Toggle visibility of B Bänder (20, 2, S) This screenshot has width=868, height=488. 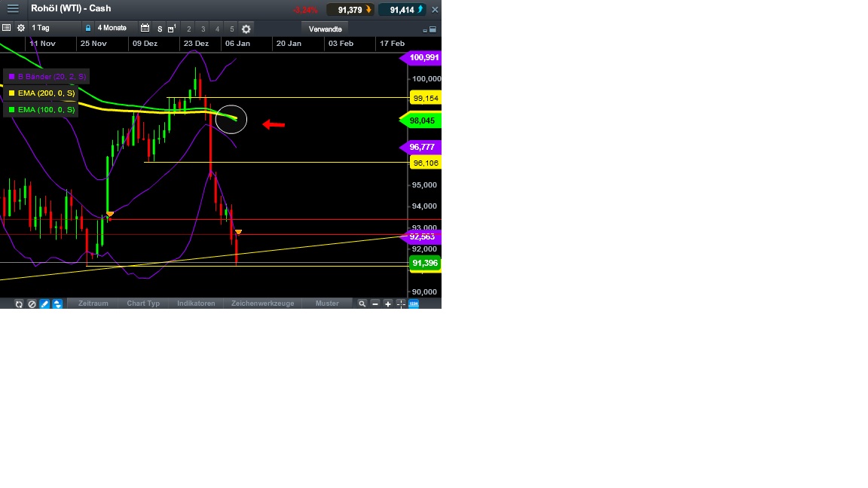47,76
